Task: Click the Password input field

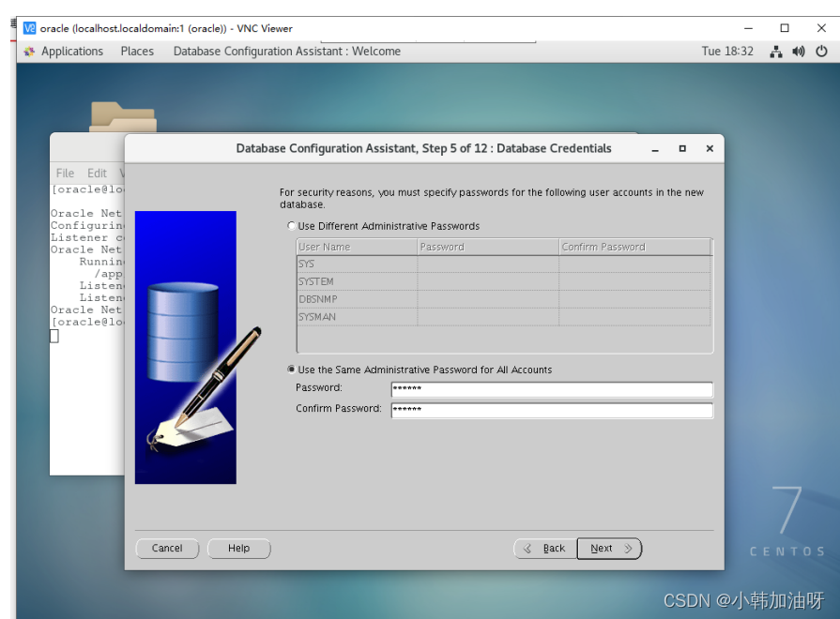Action: click(552, 389)
